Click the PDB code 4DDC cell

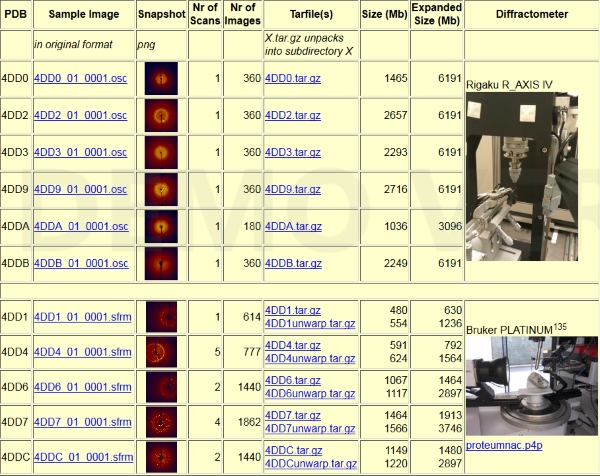coord(15,457)
